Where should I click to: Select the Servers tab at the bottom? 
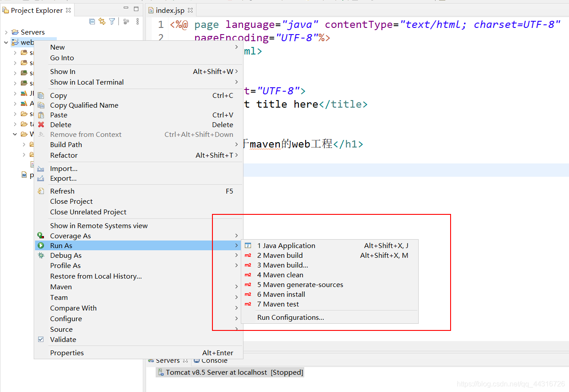tap(168, 361)
